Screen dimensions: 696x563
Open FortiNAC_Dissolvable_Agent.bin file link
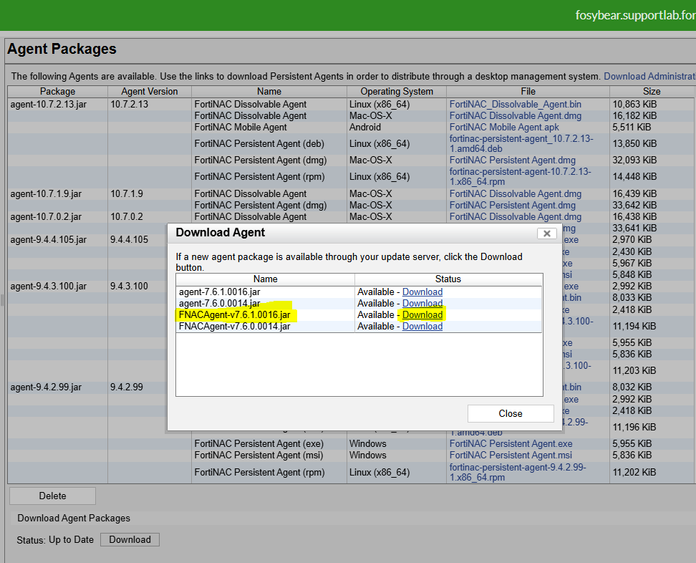click(x=515, y=104)
